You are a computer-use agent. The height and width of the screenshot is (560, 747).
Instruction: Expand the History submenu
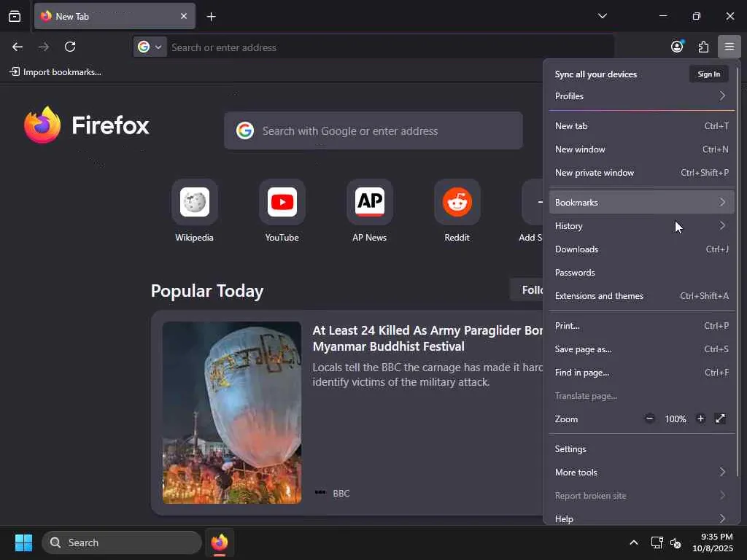click(x=641, y=226)
